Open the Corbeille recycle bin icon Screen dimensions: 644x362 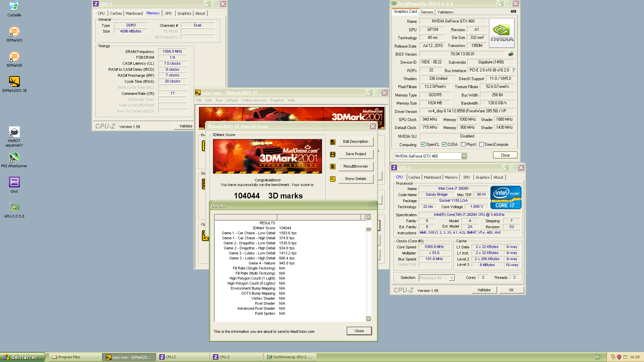[x=14, y=9]
